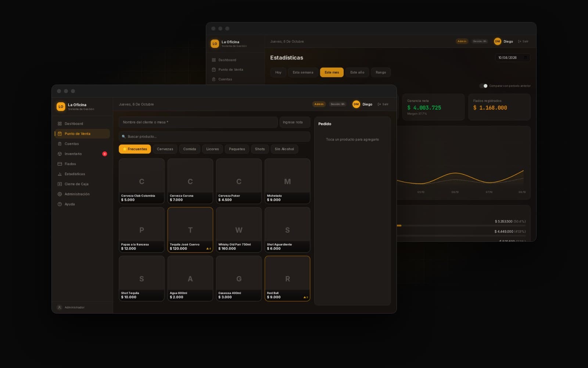Image resolution: width=588 pixels, height=368 pixels.
Task: Focus the Nombre del cliente o mesa field
Action: (x=198, y=122)
